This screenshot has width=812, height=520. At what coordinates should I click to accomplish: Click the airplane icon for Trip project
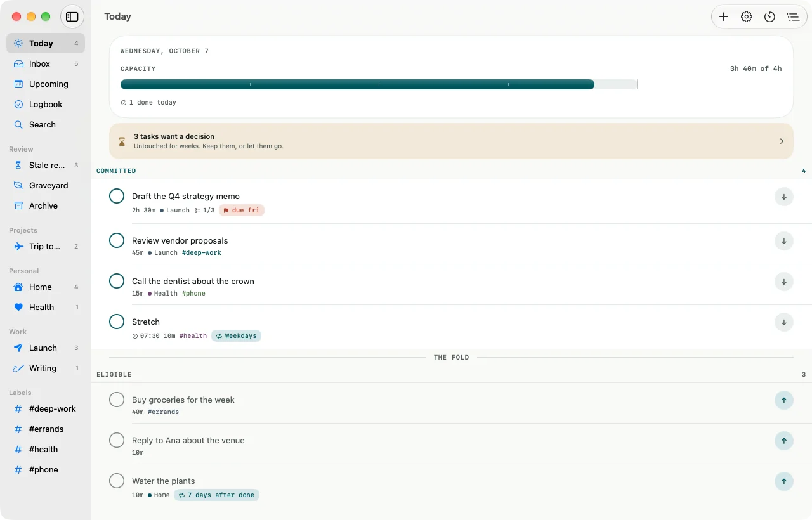pyautogui.click(x=18, y=246)
